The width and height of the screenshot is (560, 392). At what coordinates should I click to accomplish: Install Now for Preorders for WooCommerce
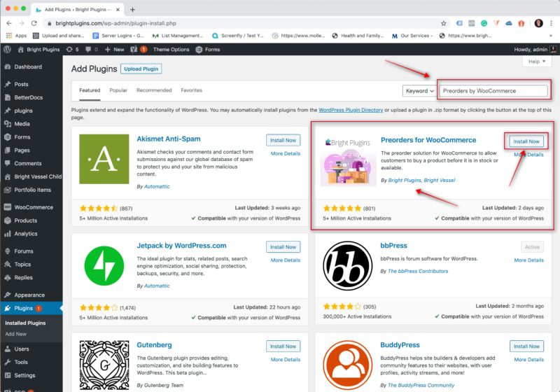tap(526, 141)
